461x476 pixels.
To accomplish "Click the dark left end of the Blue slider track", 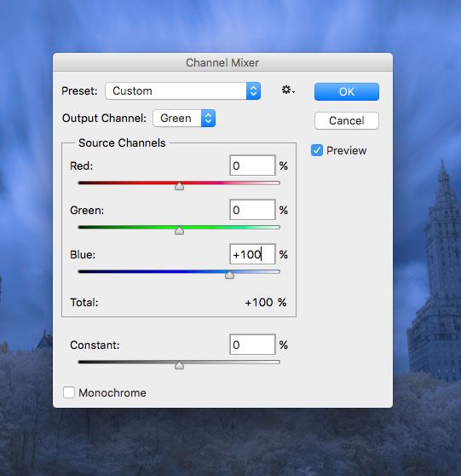I will pos(84,272).
